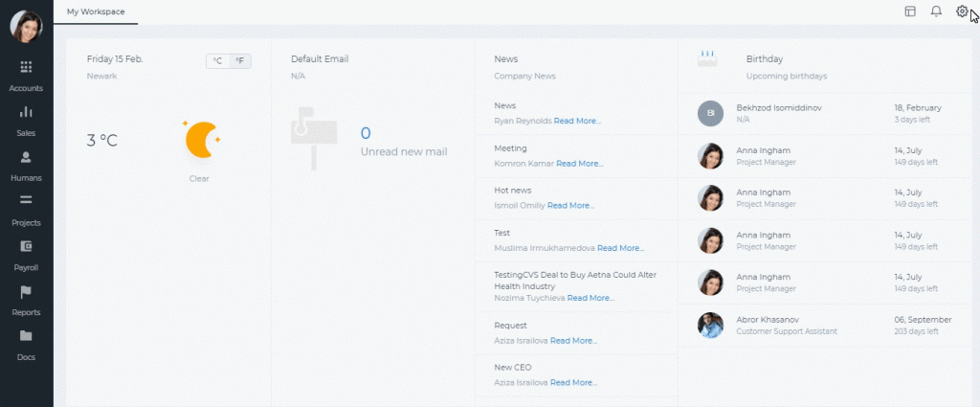
Task: Open the Reports flag icon
Action: [x=26, y=291]
